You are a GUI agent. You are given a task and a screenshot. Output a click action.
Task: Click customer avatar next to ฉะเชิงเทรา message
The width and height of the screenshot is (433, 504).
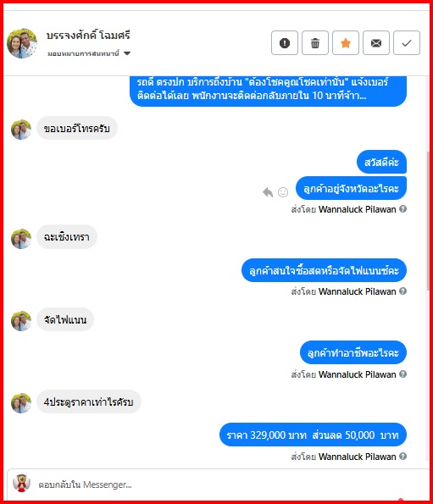[x=21, y=239]
